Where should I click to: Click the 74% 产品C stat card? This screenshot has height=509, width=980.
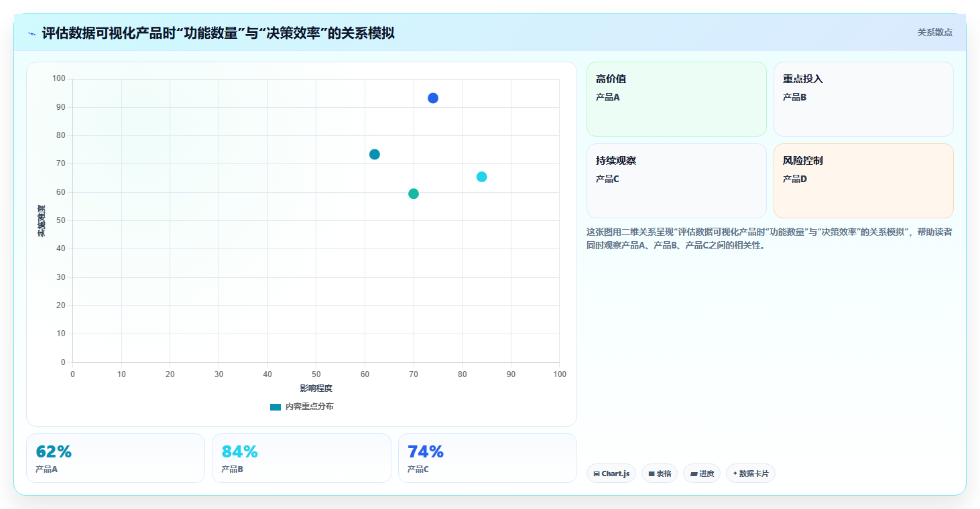[x=487, y=458]
